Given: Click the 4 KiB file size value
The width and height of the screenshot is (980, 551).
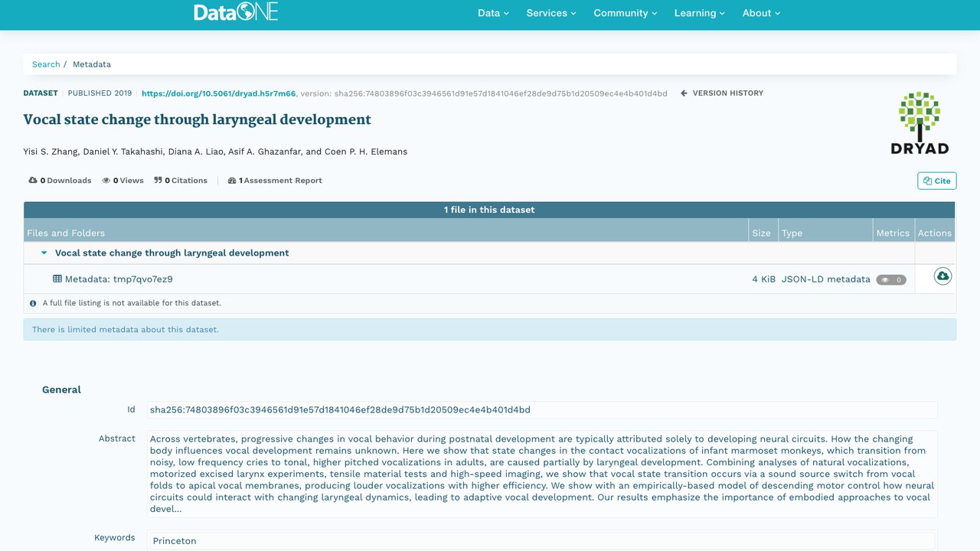Looking at the screenshot, I should pyautogui.click(x=764, y=279).
